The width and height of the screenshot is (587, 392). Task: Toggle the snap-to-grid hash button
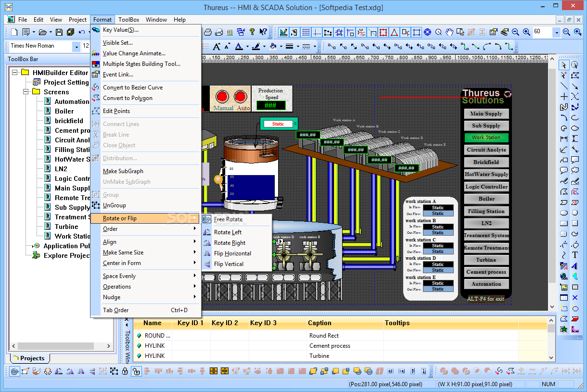tap(339, 32)
